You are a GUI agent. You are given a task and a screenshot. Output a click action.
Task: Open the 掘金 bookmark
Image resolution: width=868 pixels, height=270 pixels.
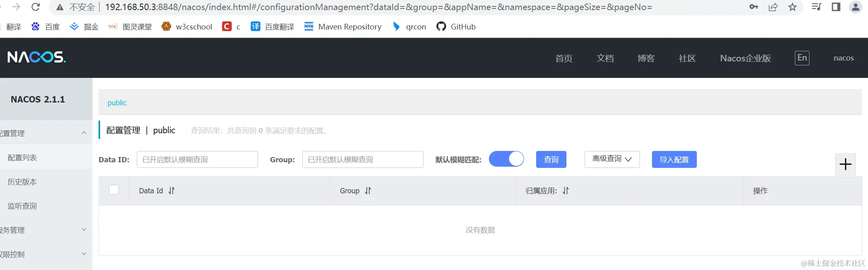84,27
